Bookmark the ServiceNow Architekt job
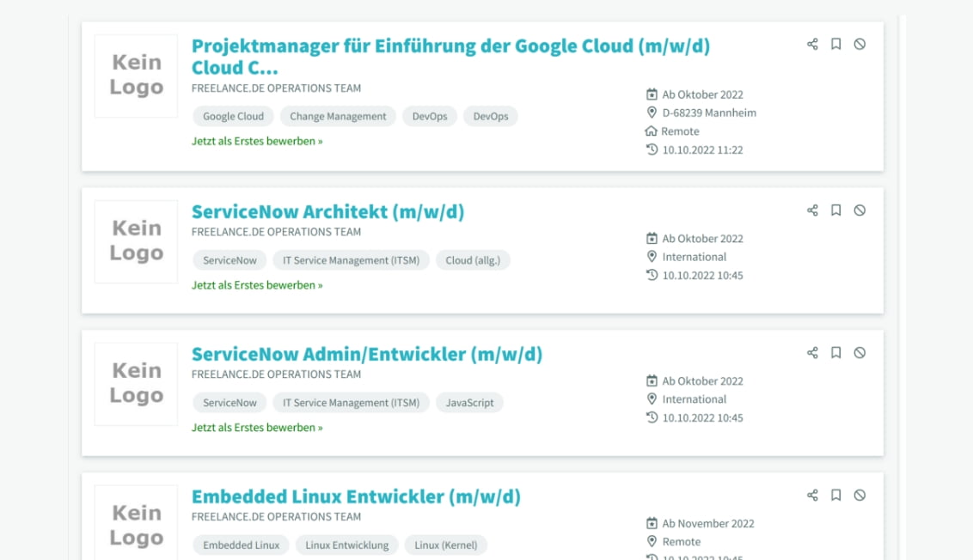The height and width of the screenshot is (560, 973). click(835, 210)
